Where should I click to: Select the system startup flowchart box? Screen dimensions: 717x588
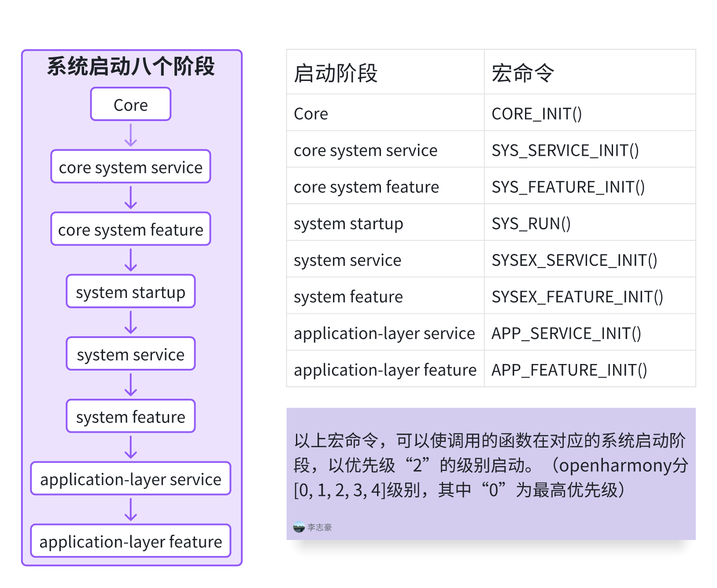131,292
